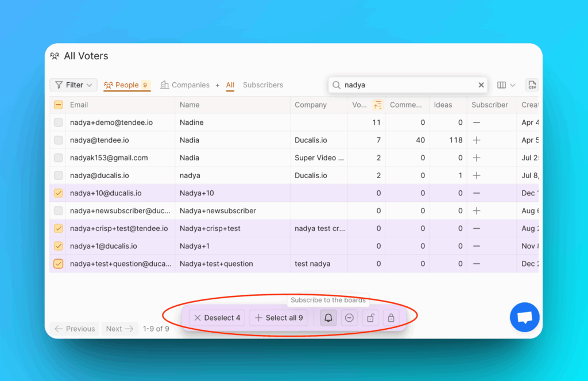Uncheck the nadya+10@ducalis.io row checkbox

point(59,193)
